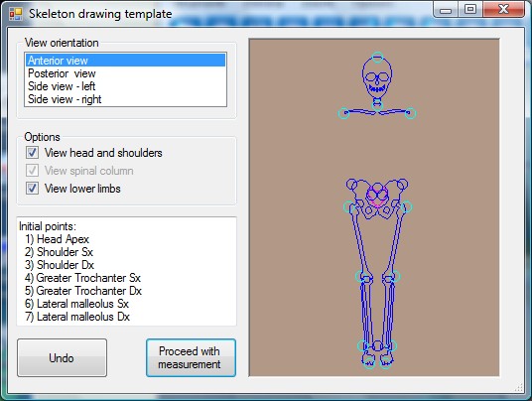The width and height of the screenshot is (532, 401).
Task: Click the application icon in title bar
Action: click(x=16, y=14)
